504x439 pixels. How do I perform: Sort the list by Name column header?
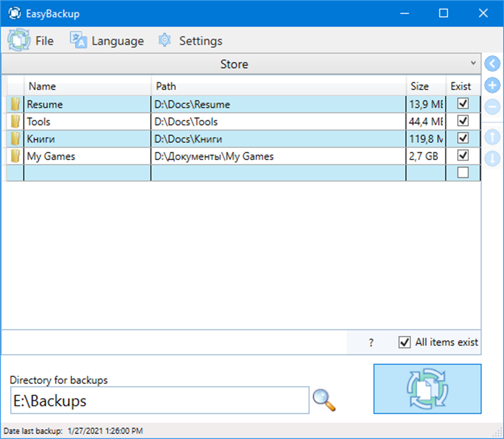tap(87, 86)
